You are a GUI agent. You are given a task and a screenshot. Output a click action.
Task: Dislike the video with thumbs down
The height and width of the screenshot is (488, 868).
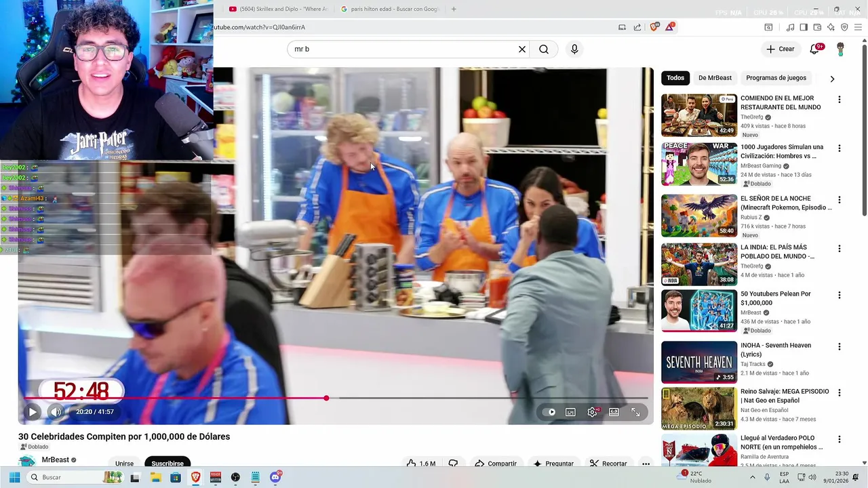pos(453,464)
